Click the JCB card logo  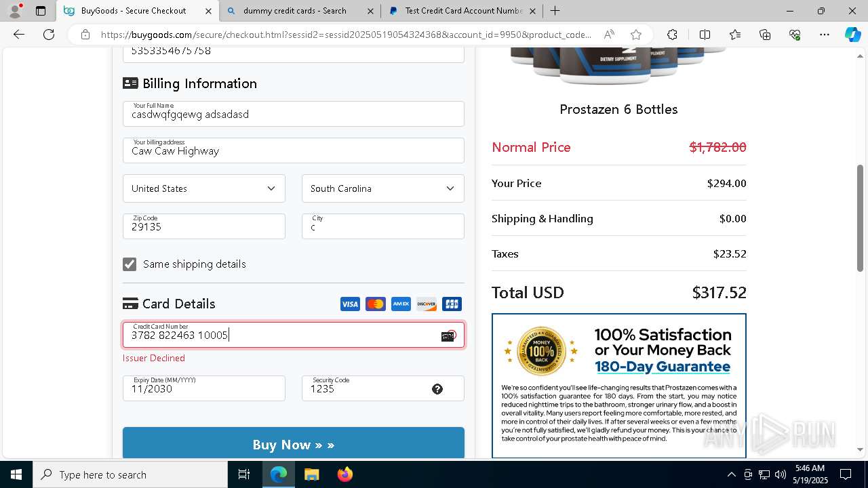pyautogui.click(x=452, y=304)
